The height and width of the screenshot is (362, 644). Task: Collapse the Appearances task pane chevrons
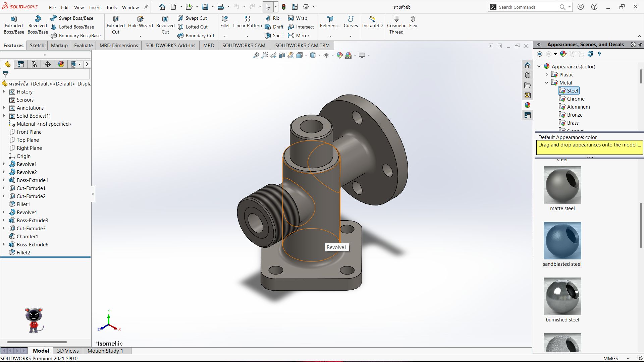[539, 45]
